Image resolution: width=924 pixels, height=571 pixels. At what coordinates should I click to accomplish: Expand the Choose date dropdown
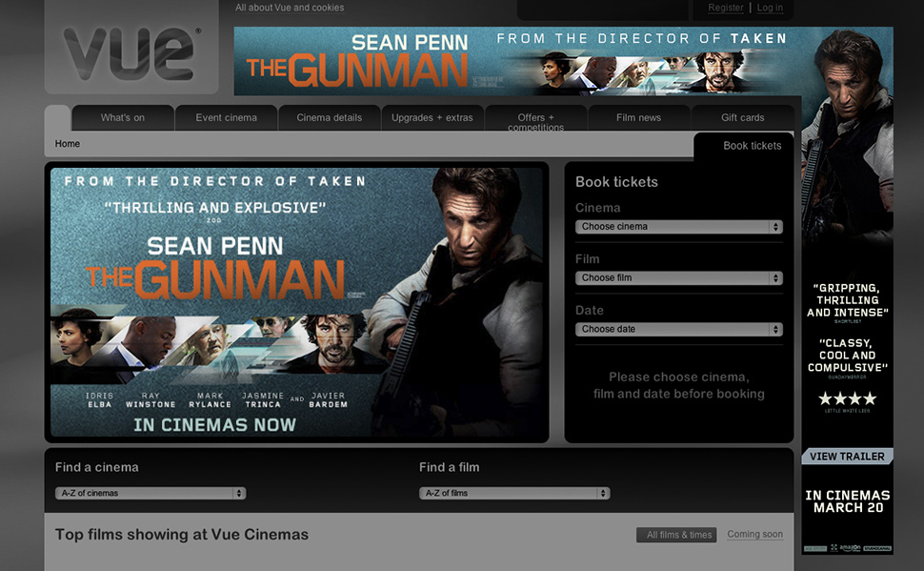679,329
